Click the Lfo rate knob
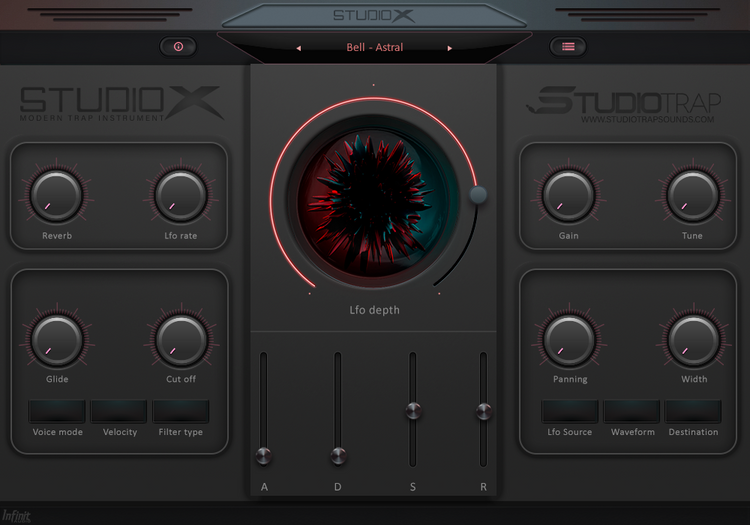750x525 pixels. [181, 194]
